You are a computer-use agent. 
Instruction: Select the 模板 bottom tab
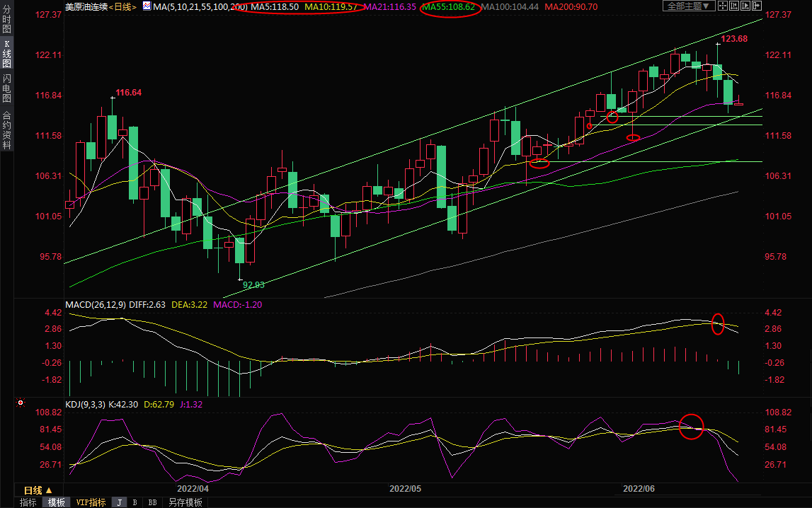point(56,502)
